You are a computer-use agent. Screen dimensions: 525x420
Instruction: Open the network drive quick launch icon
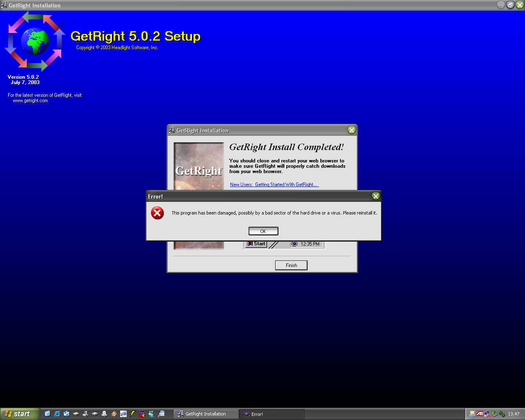click(85, 414)
